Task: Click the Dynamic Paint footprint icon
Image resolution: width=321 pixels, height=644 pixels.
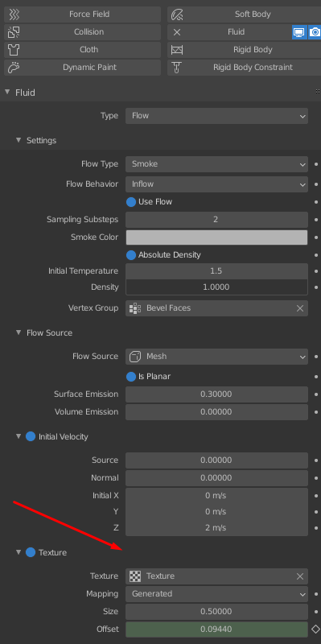Action: (x=14, y=68)
